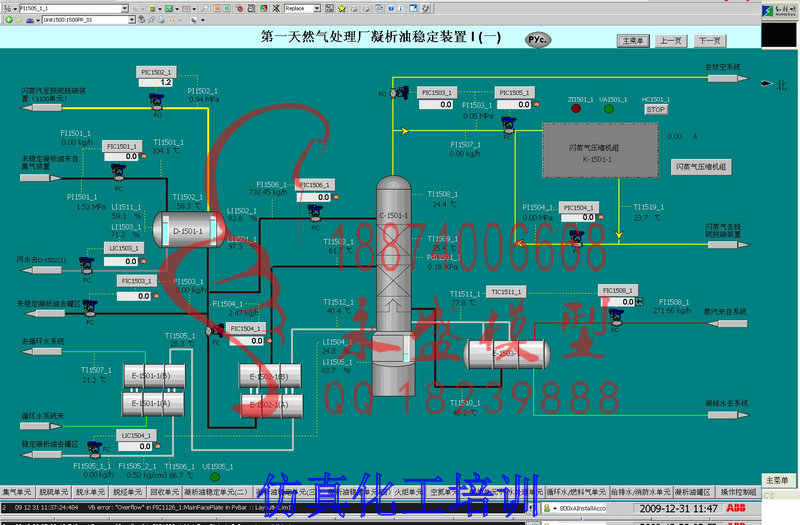Open the user dropdown beside 800xAInstallAcco

point(554,508)
